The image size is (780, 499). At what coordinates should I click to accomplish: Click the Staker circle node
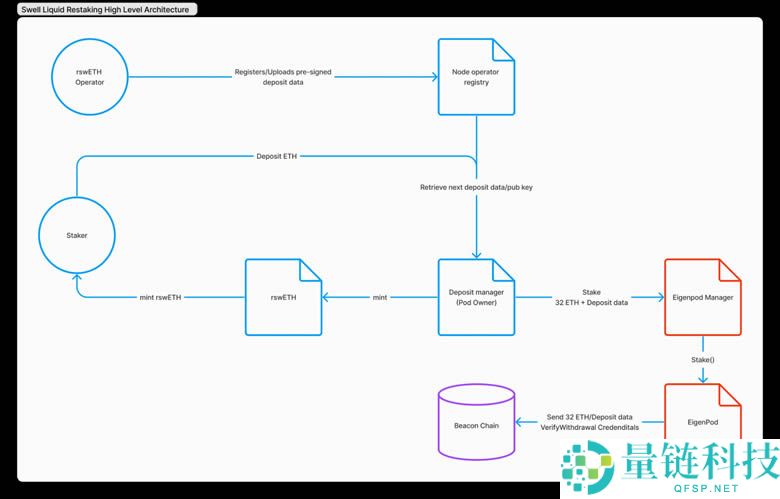[x=76, y=236]
